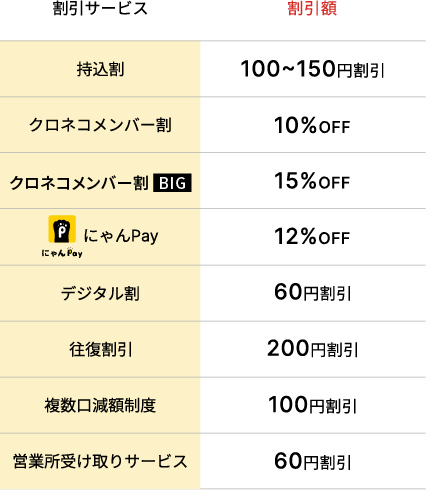Click the red 割引額 column header
The width and height of the screenshot is (426, 490).
pos(312,8)
